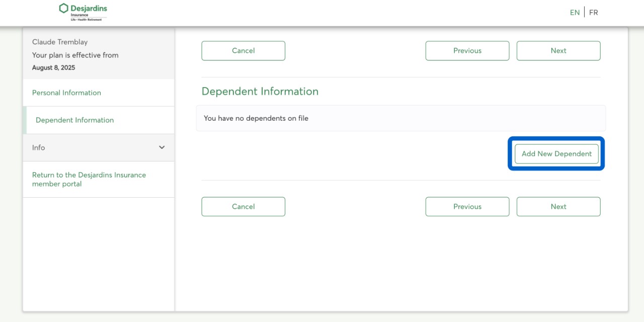
Task: Select Dependent Information in the sidebar
Action: click(74, 120)
